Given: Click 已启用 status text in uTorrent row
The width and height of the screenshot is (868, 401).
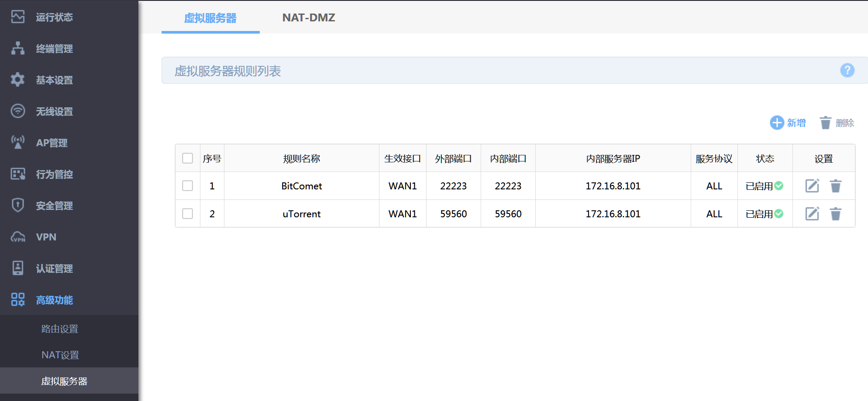Looking at the screenshot, I should click(x=759, y=214).
